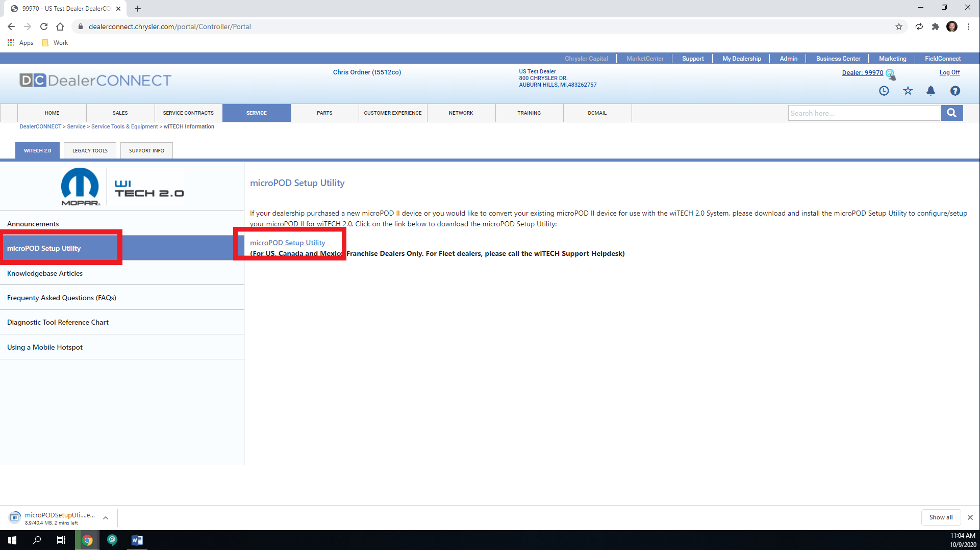Open Announcements in the sidebar
This screenshot has width=980, height=550.
click(122, 224)
